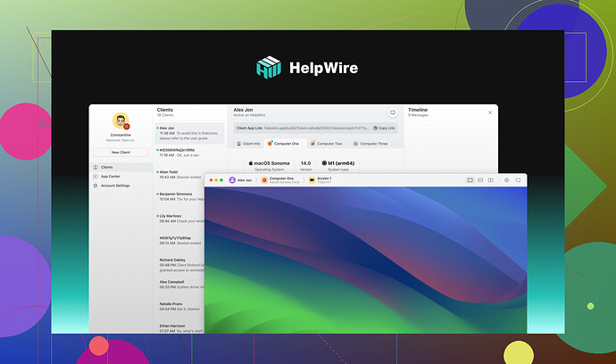The image size is (616, 364).
Task: Select the Natalie Prans client row
Action: [x=179, y=307]
